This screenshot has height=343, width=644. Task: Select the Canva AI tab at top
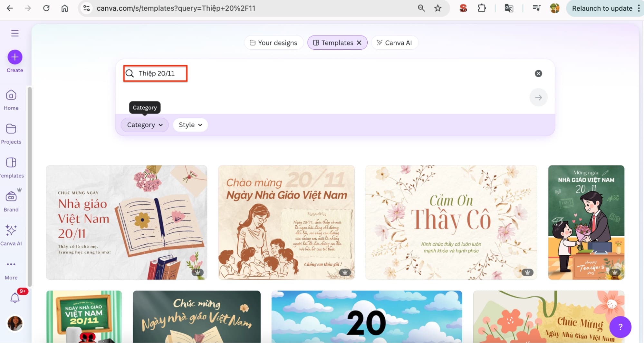pos(394,43)
